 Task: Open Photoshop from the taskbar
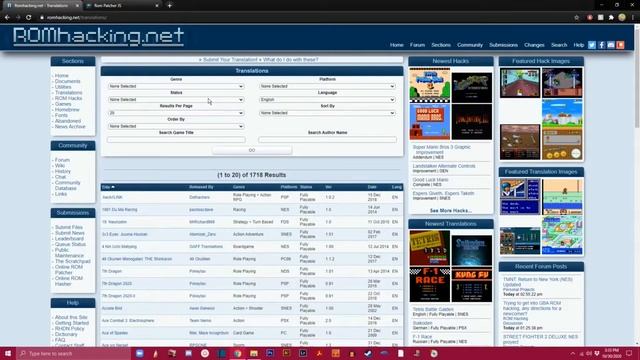(x=270, y=353)
